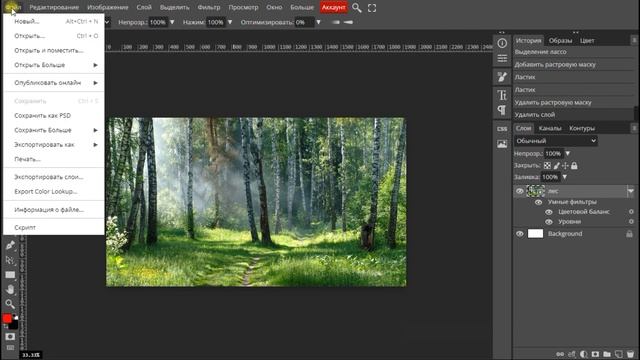Collapse лес layer expander arrow
This screenshot has width=640, height=360.
631,191
